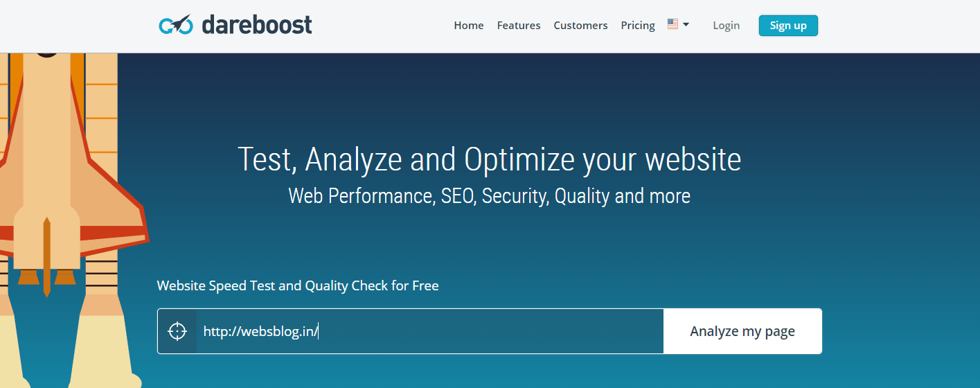Click the crosshair target icon in URL bar
Screen dimensions: 980x388
[177, 331]
